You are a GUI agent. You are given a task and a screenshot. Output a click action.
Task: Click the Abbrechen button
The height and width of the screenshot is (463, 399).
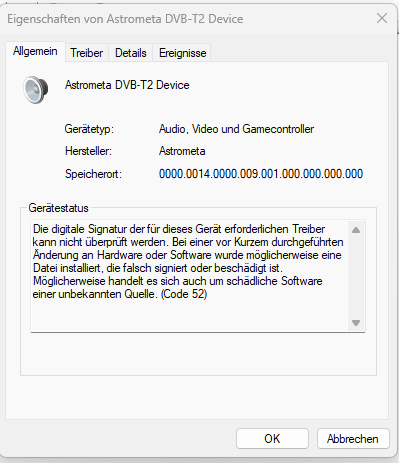point(353,439)
